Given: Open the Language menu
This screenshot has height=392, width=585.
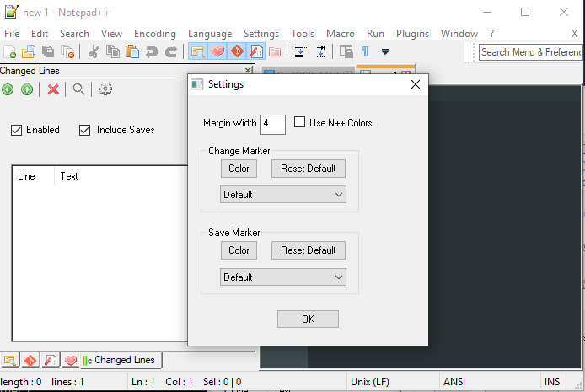Looking at the screenshot, I should coord(210,34).
